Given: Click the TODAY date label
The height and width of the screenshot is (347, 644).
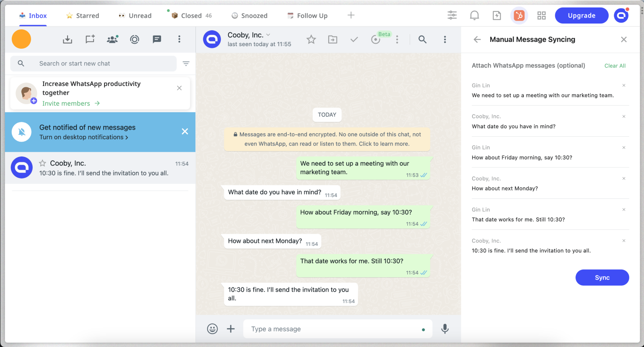Looking at the screenshot, I should (327, 115).
